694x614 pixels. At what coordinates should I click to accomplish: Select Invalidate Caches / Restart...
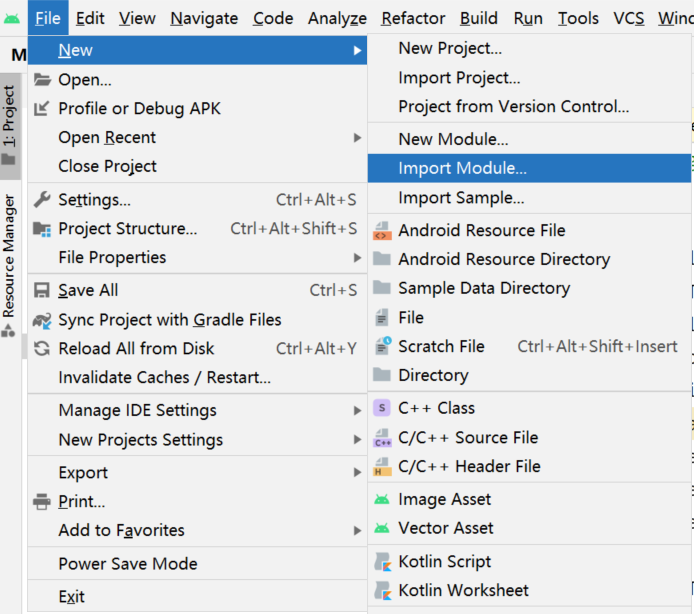(x=197, y=378)
